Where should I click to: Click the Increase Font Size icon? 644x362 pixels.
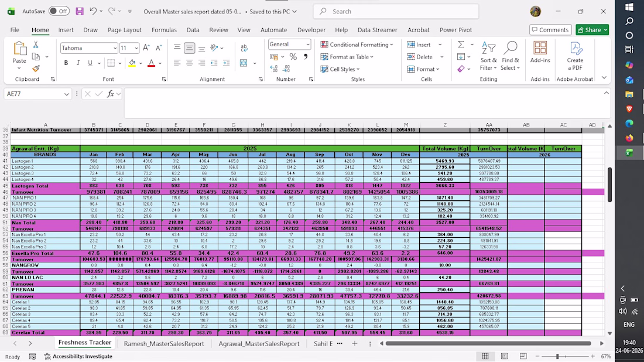coord(146,48)
